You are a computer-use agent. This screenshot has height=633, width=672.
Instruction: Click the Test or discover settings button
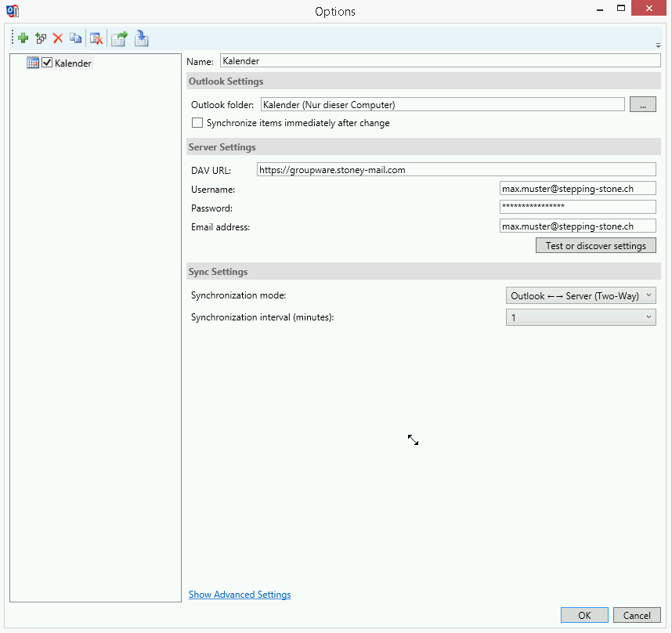pos(595,246)
